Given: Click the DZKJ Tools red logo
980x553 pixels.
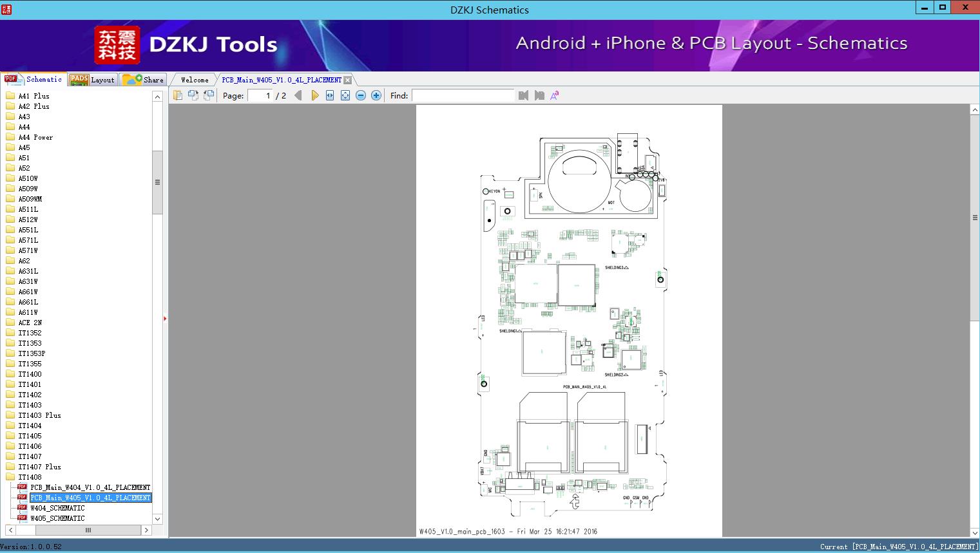Looking at the screenshot, I should pos(117,45).
